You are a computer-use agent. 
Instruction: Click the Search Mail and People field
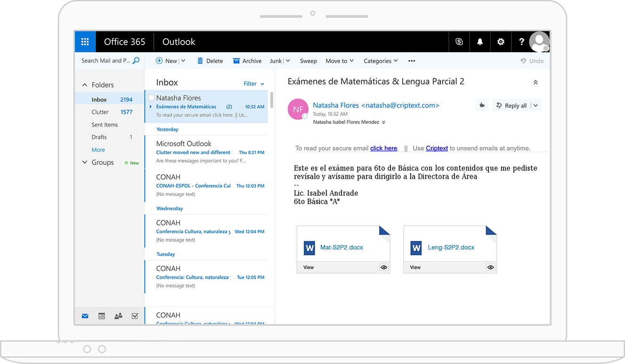(x=106, y=61)
